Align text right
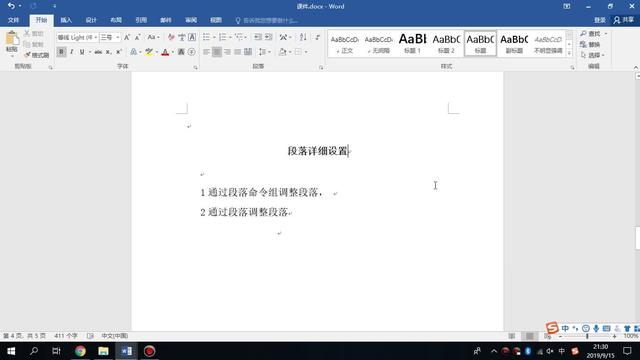 click(x=227, y=52)
